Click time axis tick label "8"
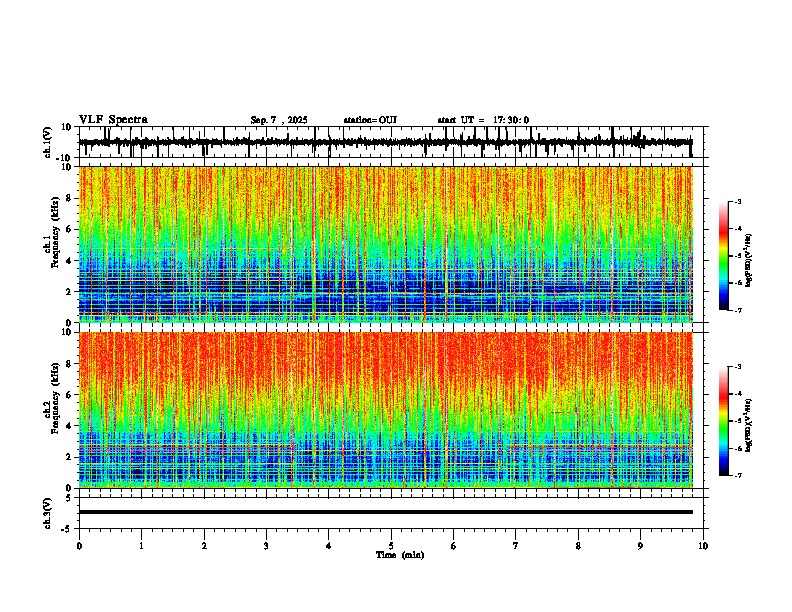 click(x=578, y=546)
